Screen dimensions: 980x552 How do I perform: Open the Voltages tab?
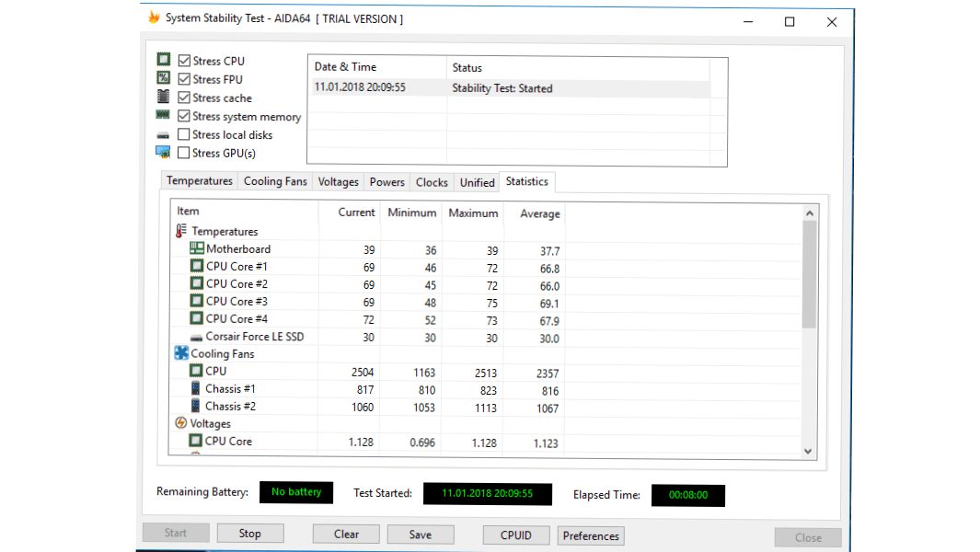(x=338, y=182)
